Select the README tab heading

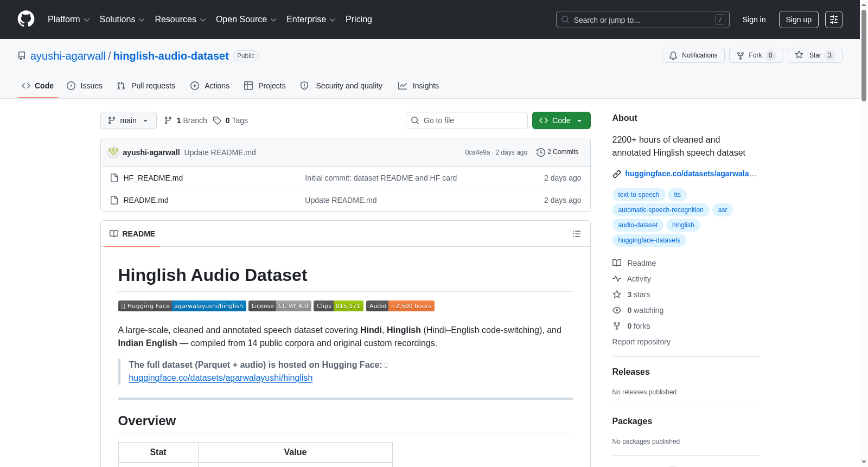point(132,234)
